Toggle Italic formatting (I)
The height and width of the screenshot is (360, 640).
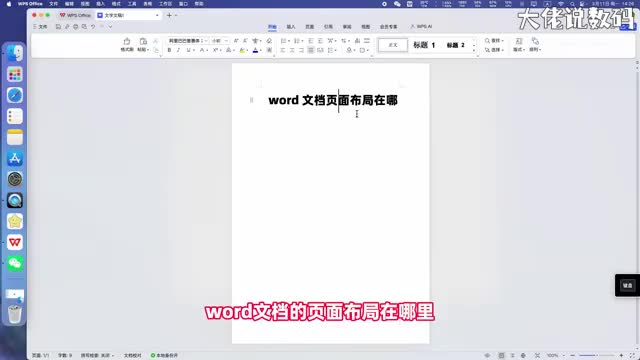178,50
